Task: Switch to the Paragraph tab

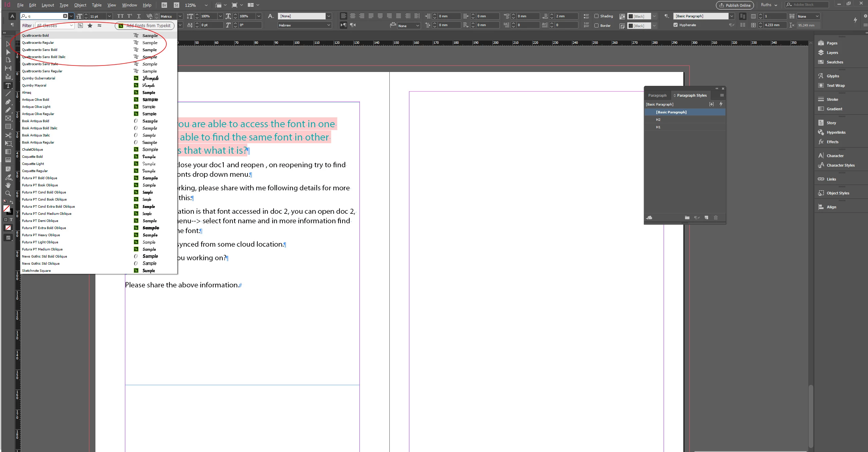Action: 657,95
